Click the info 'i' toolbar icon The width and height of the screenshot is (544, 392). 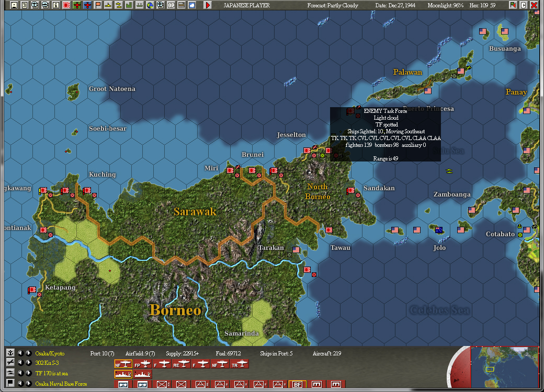56,5
